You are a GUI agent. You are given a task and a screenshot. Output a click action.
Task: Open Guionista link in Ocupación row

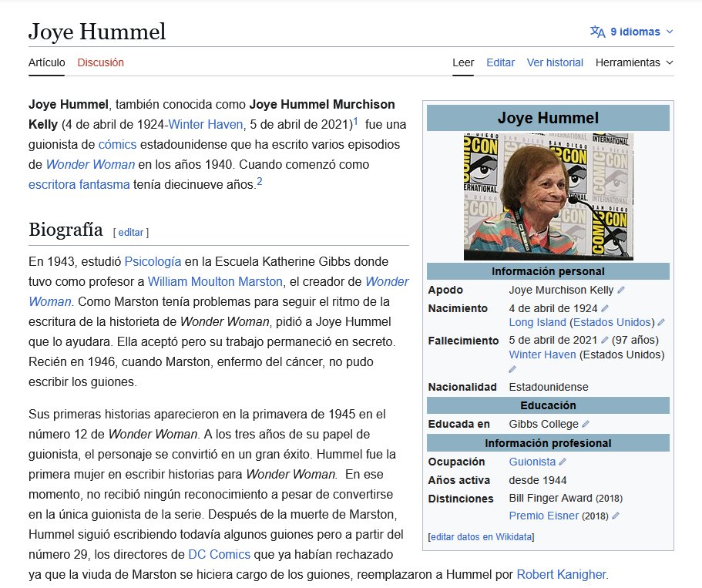coord(532,462)
